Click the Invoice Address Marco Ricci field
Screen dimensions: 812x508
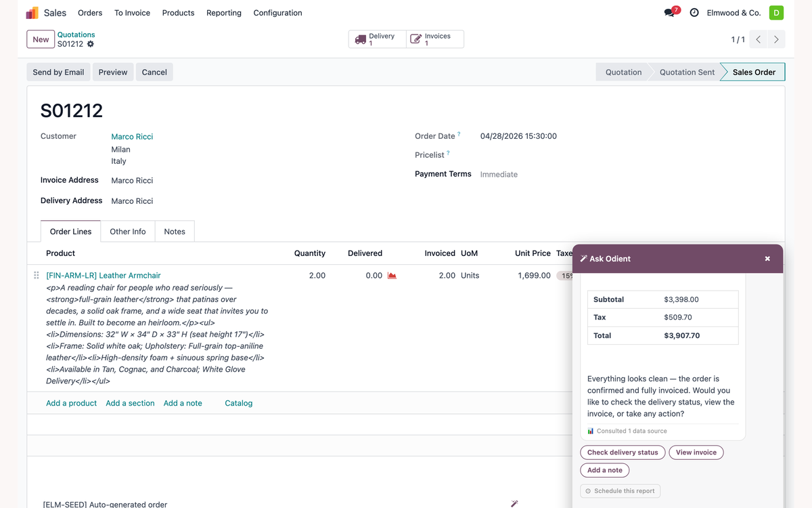pos(132,181)
